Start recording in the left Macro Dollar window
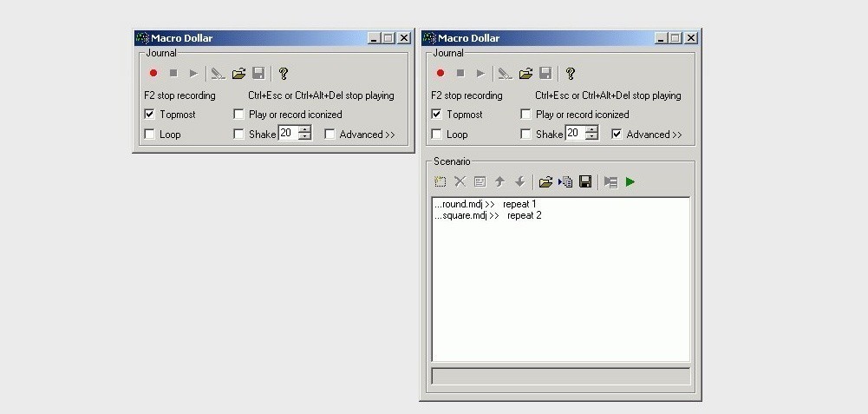This screenshot has height=414, width=868. [153, 73]
